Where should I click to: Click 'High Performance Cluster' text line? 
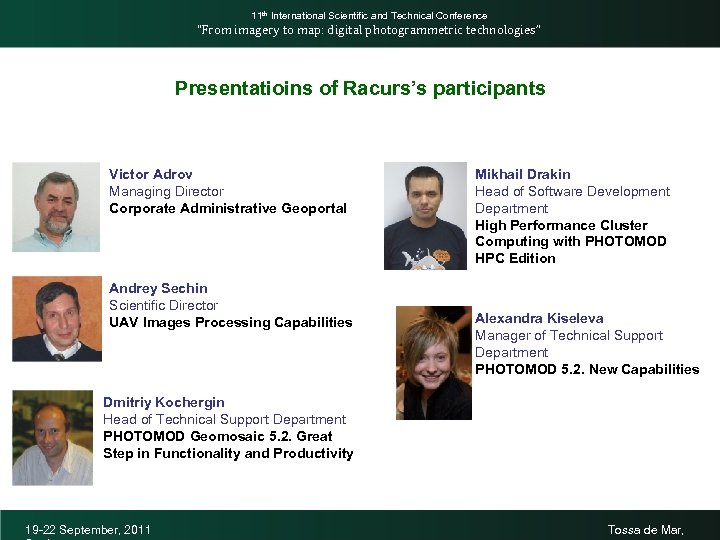562,225
